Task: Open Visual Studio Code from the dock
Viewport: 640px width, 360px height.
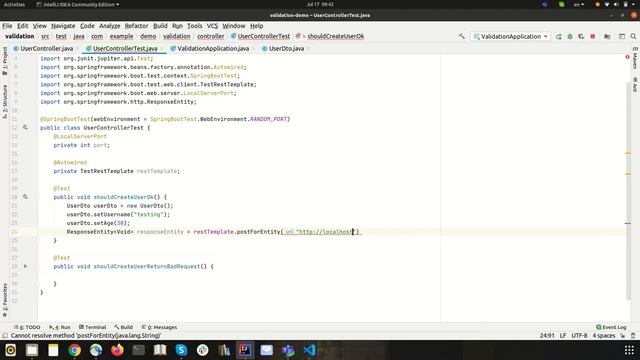Action: click(x=309, y=350)
